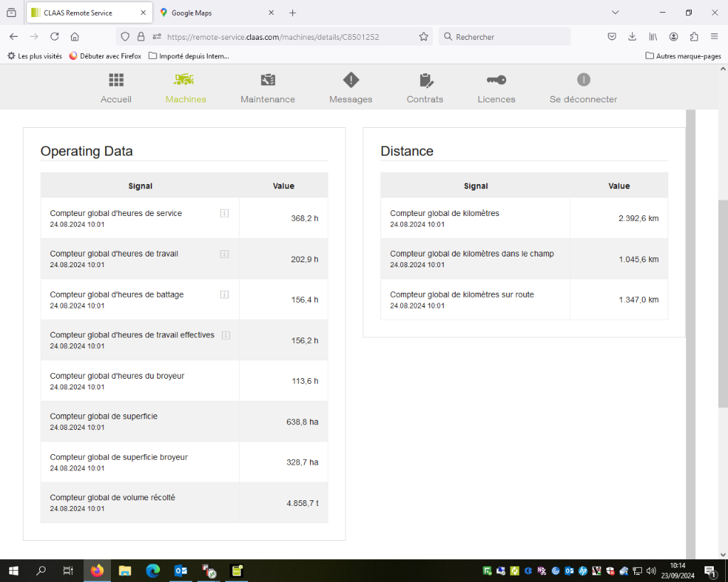Open the Importé depuis Intern... bookmark folder
Screen dimensions: 728x582
[x=189, y=56]
